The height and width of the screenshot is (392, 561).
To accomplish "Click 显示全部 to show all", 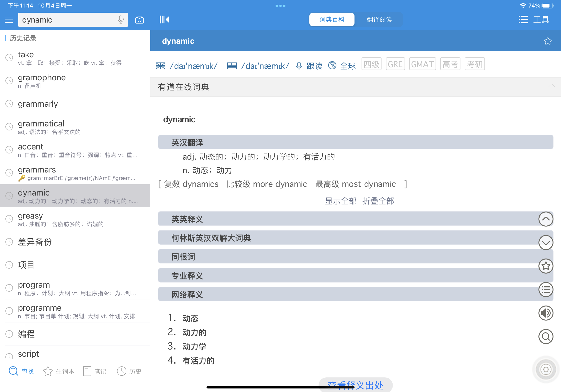I will click(x=341, y=201).
